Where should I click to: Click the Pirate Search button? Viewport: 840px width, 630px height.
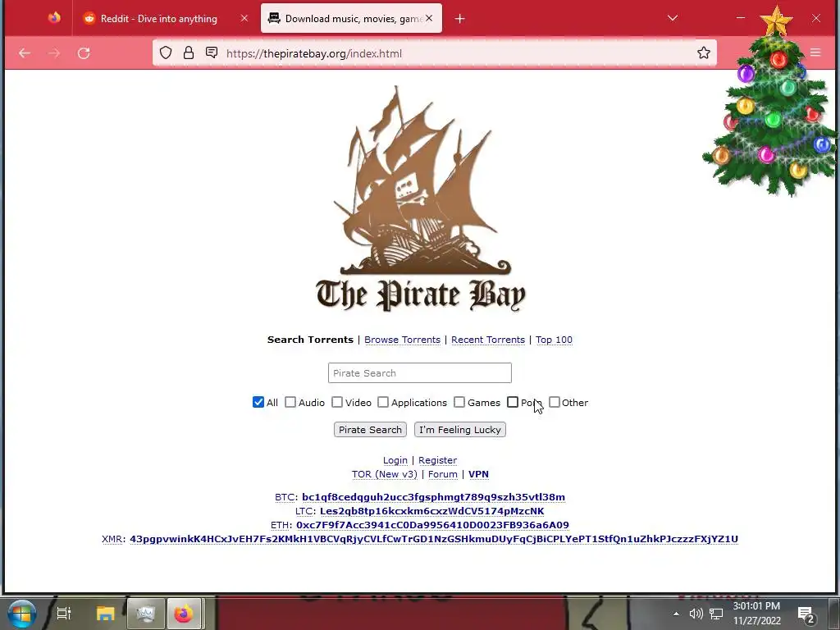pos(370,430)
